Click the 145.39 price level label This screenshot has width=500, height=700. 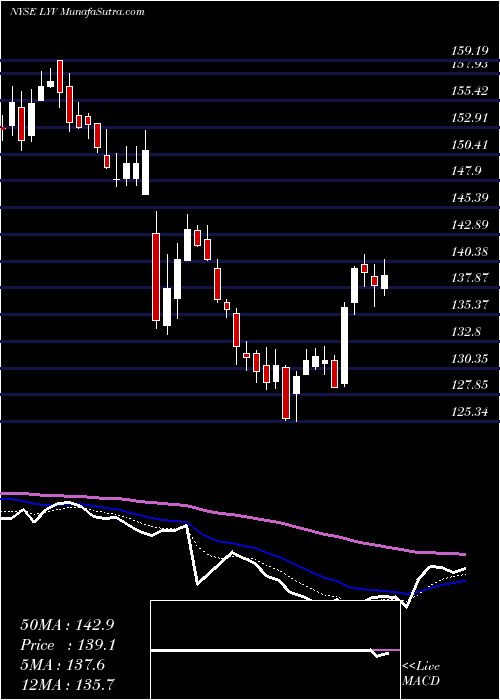click(x=472, y=198)
